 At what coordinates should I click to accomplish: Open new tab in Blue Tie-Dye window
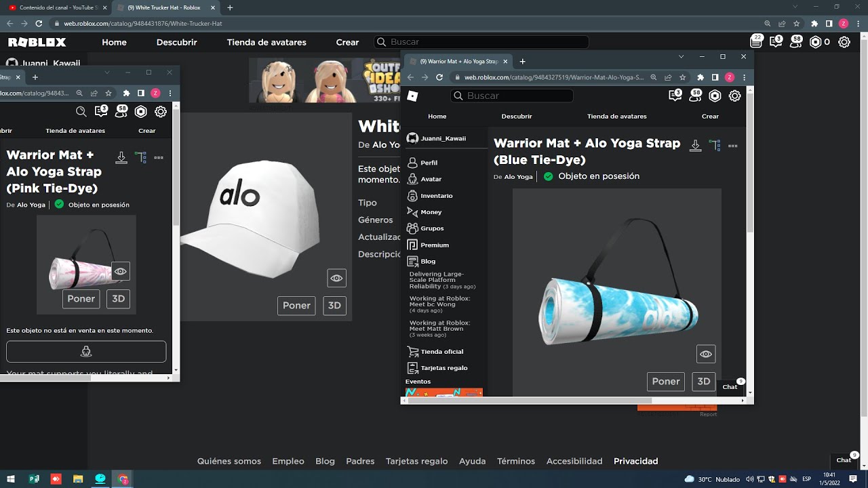click(x=522, y=61)
